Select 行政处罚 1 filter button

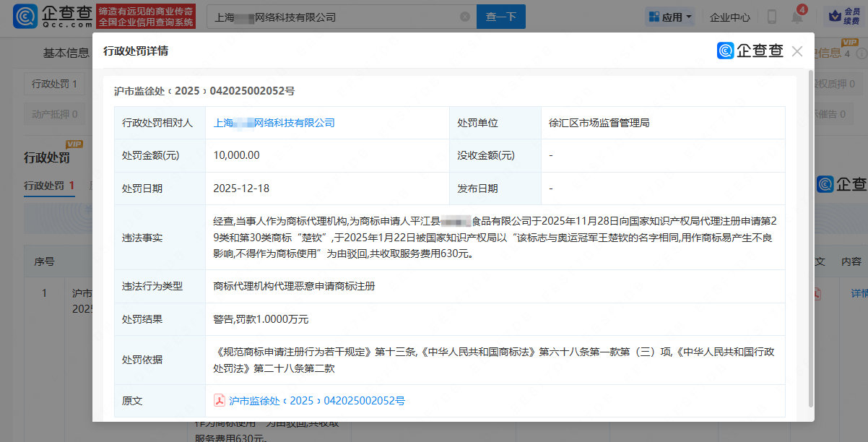pos(55,84)
